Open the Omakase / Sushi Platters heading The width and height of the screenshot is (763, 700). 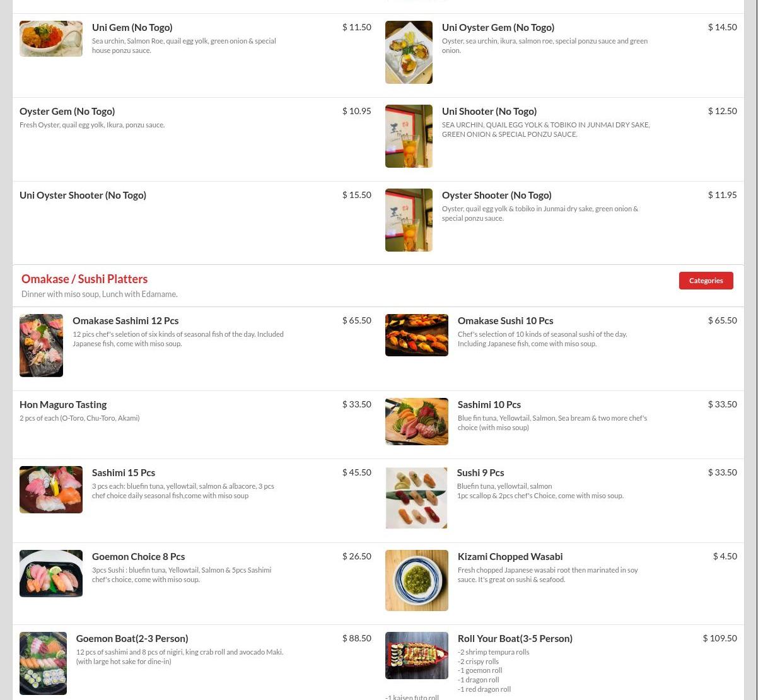(x=84, y=279)
